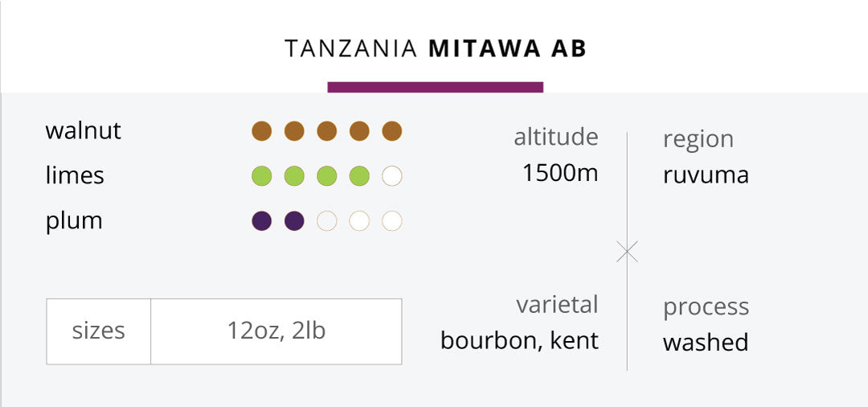Click the empty third plum dot
This screenshot has width=868, height=407.
[x=326, y=221]
